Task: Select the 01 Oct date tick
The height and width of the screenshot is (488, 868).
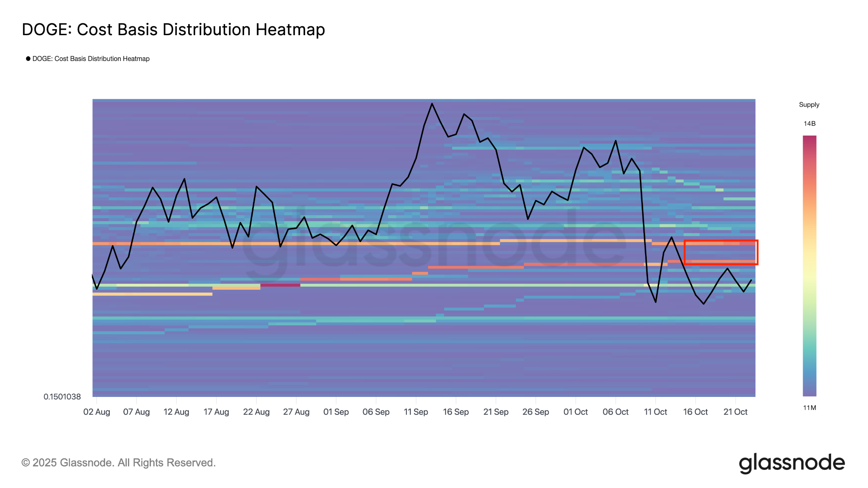Action: click(576, 412)
